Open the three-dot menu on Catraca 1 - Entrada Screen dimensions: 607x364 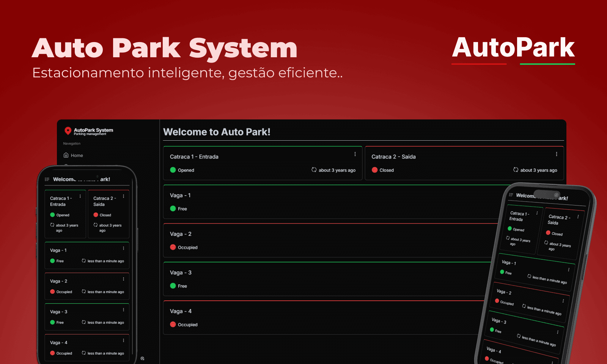(355, 154)
